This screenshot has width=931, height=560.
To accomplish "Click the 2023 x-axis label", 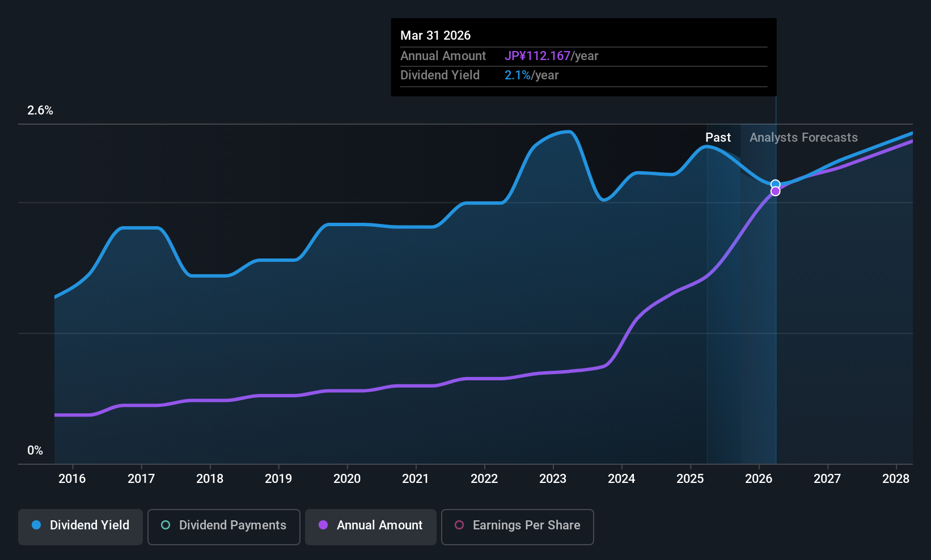I will [x=553, y=478].
